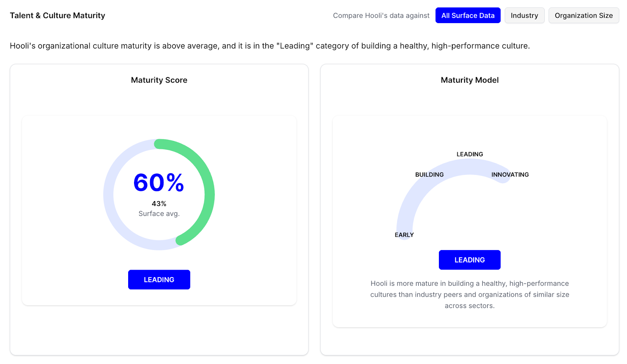Click the 43% Surface avg. text
Image resolution: width=627 pixels, height=364 pixels.
[159, 209]
